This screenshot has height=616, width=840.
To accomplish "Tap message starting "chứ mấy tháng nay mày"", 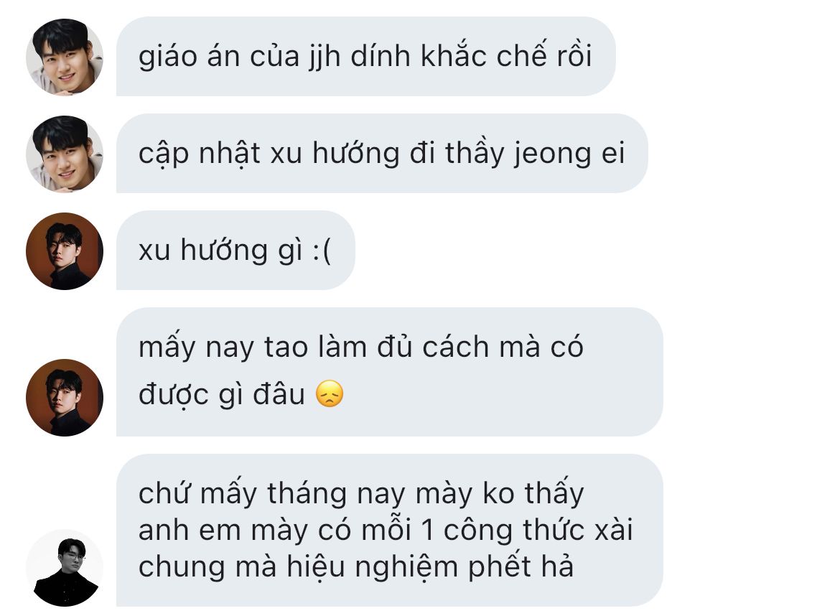I will pos(389,531).
